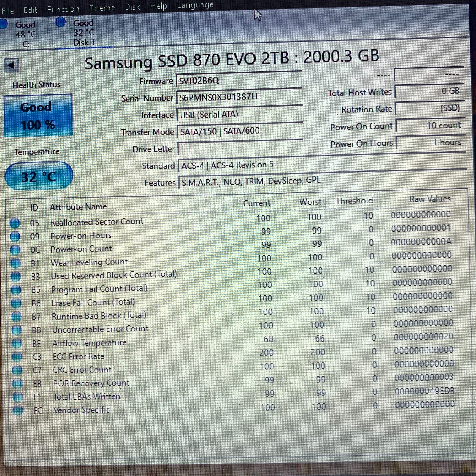The width and height of the screenshot is (476, 476).
Task: Click the Total Host Writes value 0 GB
Action: pos(429,91)
